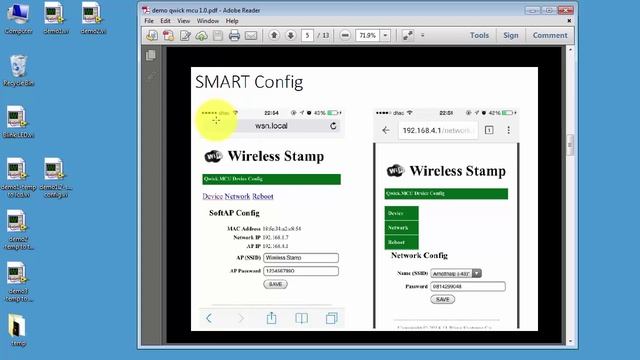Click the wsn.local address bar
This screenshot has width=640, height=360.
[271, 126]
